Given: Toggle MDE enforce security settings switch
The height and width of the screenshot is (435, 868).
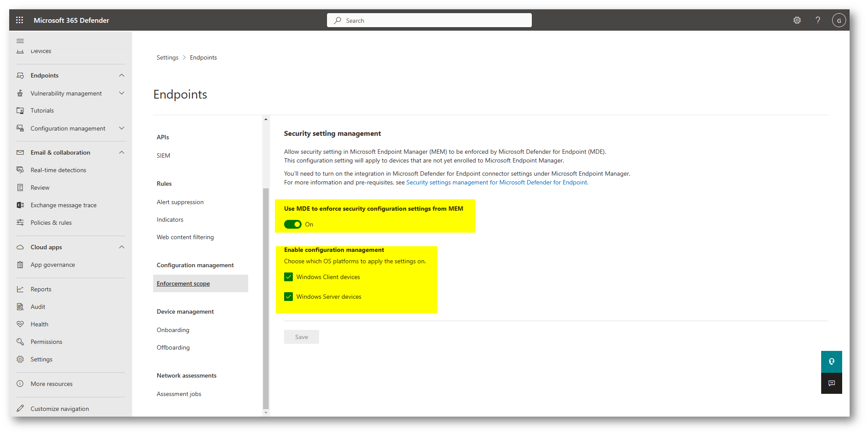Looking at the screenshot, I should [x=292, y=224].
